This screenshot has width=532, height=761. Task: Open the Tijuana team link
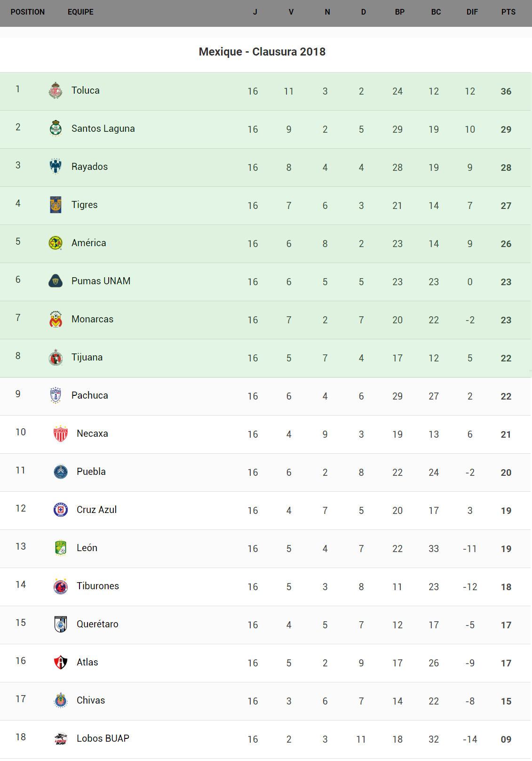coord(87,357)
